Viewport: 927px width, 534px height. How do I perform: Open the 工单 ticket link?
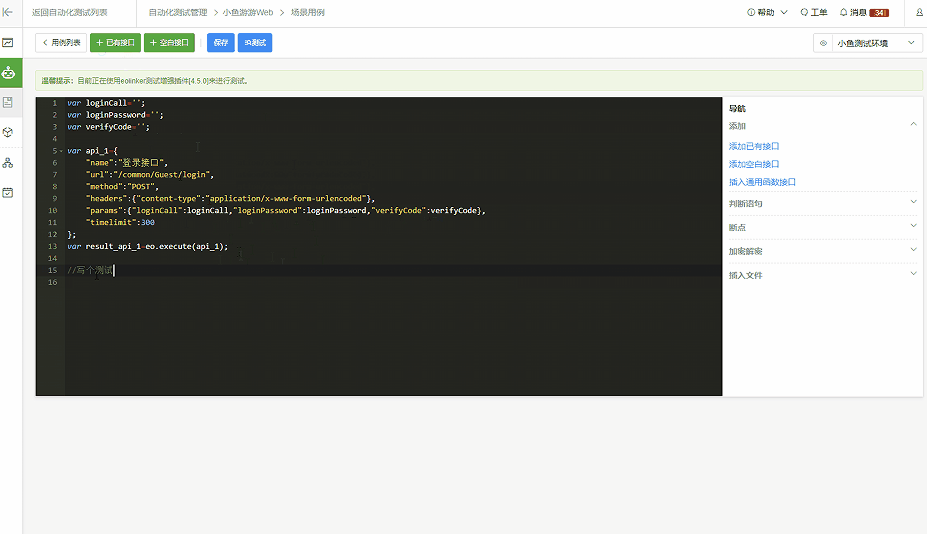[x=813, y=12]
